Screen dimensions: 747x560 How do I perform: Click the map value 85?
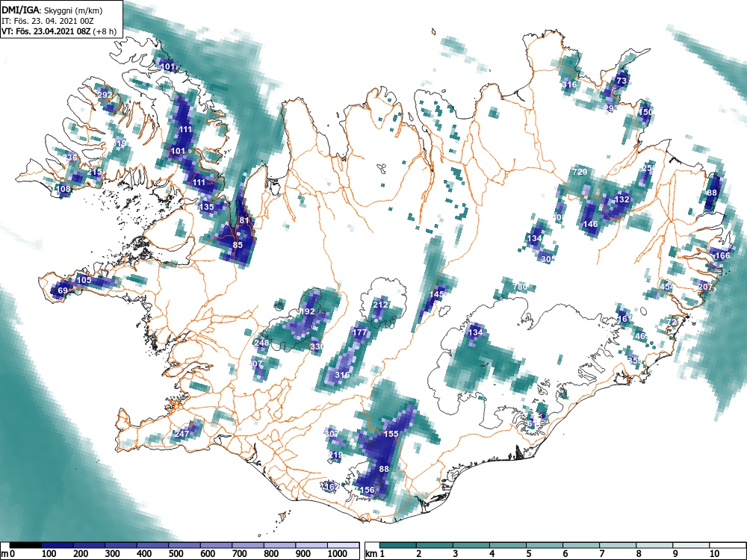238,245
